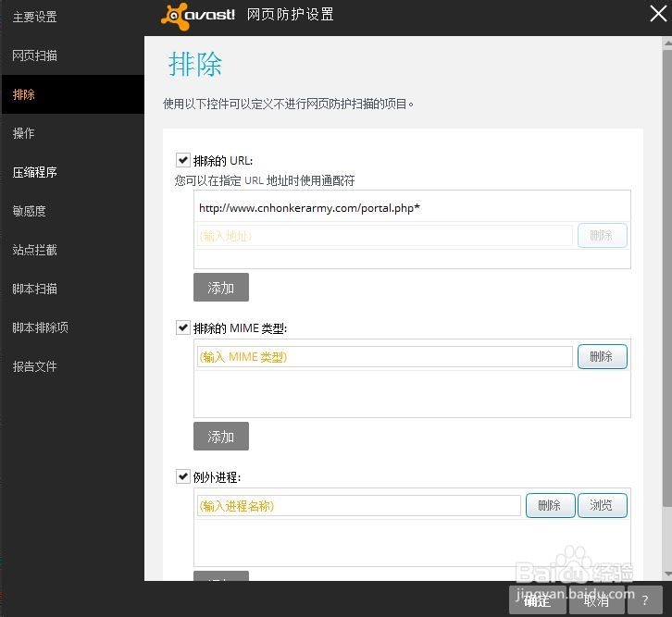Click the scrollbar up arrow
The height and width of the screenshot is (617, 672).
coord(667,43)
